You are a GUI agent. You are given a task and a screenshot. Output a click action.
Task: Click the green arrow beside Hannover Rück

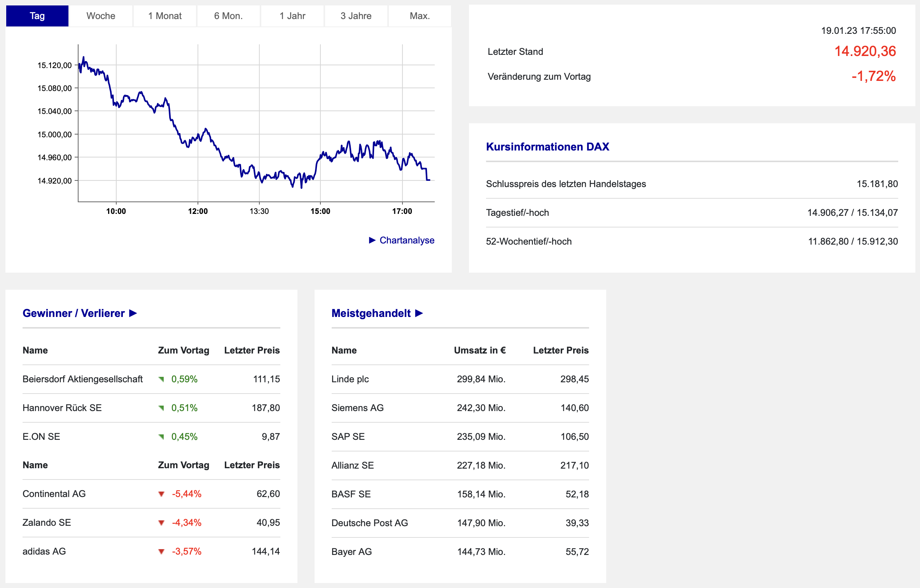tap(161, 408)
